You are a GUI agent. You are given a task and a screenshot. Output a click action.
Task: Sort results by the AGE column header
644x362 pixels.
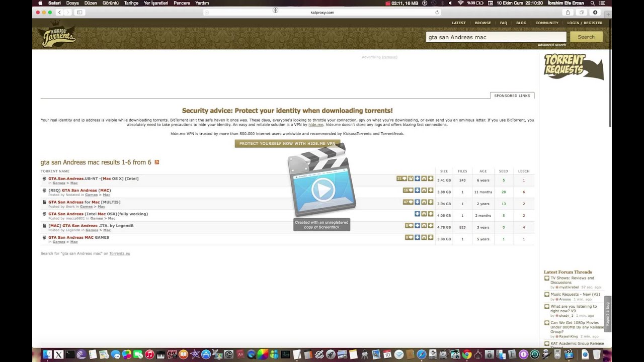point(483,171)
